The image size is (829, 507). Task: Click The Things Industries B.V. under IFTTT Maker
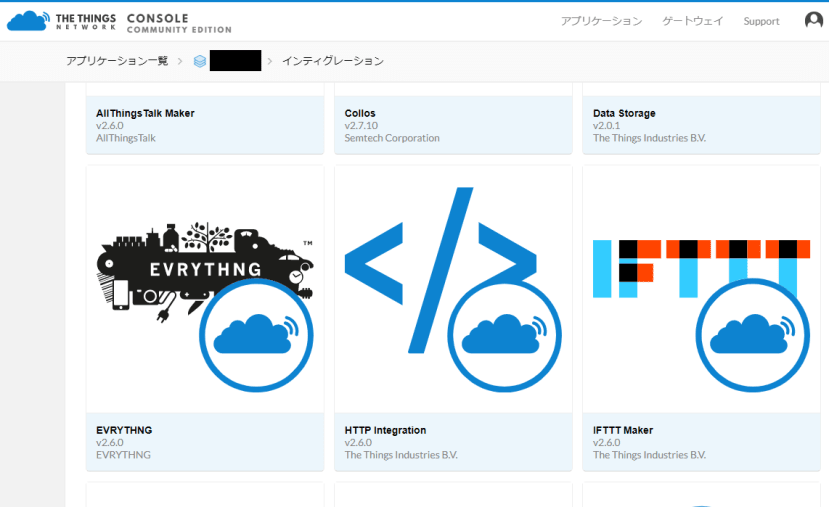click(649, 455)
